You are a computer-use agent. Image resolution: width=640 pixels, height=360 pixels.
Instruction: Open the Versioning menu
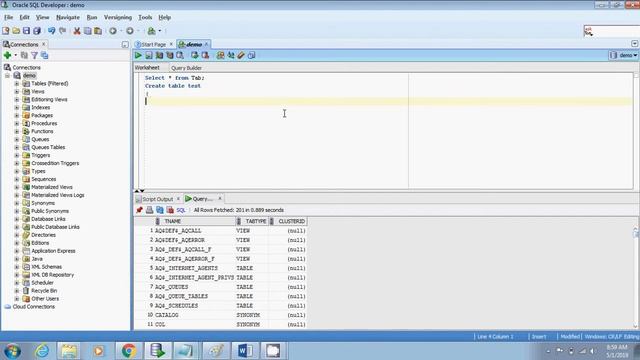pyautogui.click(x=118, y=17)
